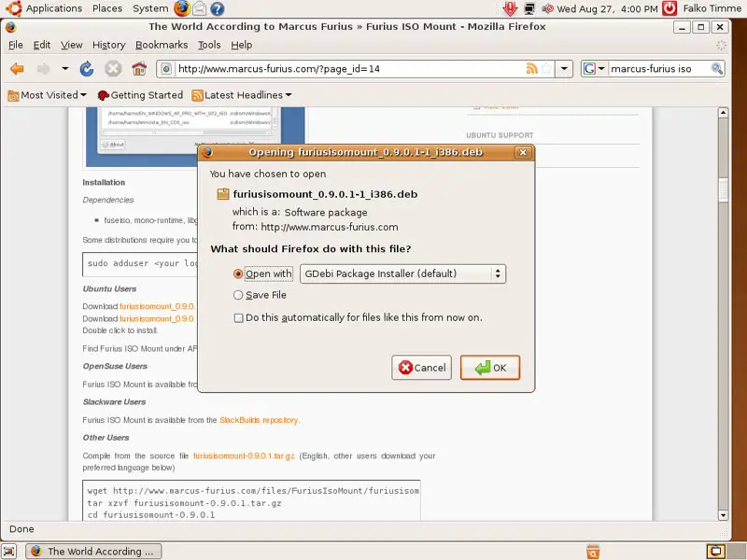Click the URL address field

click(x=350, y=69)
